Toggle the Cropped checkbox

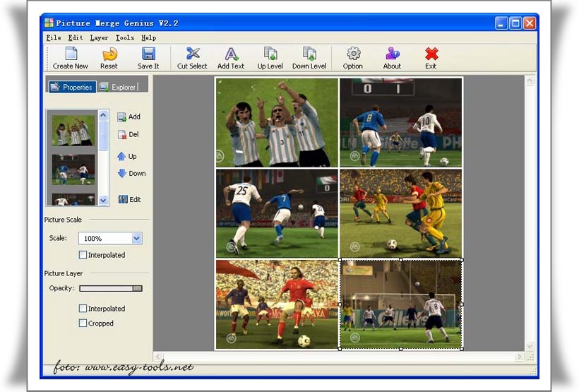(83, 323)
